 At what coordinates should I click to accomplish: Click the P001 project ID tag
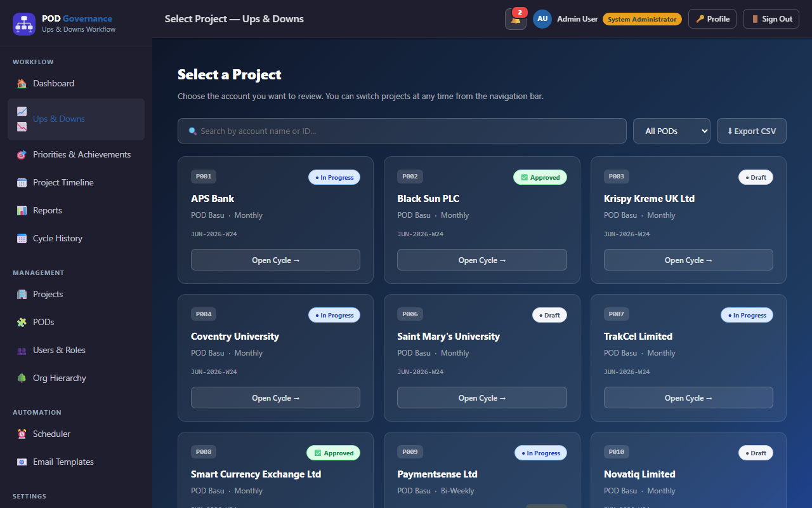(x=204, y=177)
